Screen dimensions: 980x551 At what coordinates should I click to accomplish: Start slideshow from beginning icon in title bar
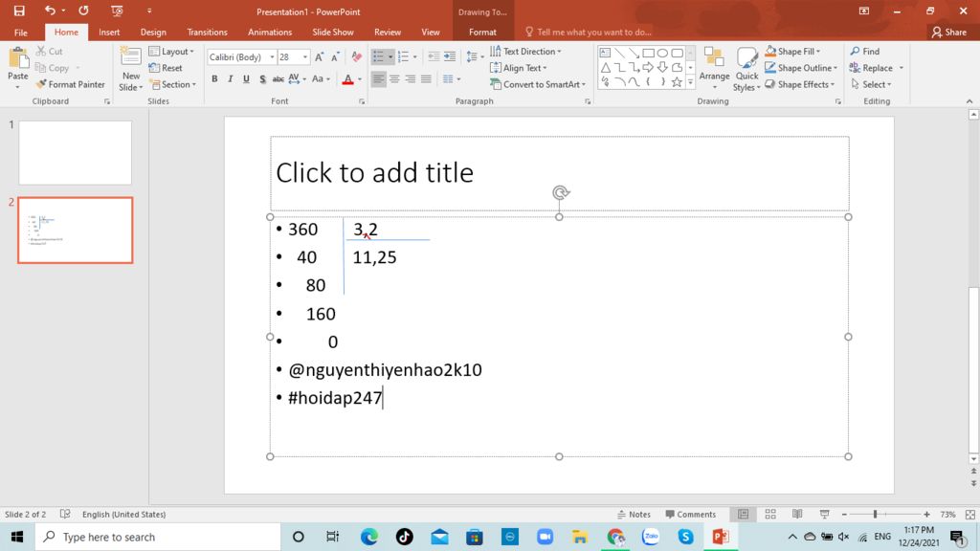(x=117, y=11)
